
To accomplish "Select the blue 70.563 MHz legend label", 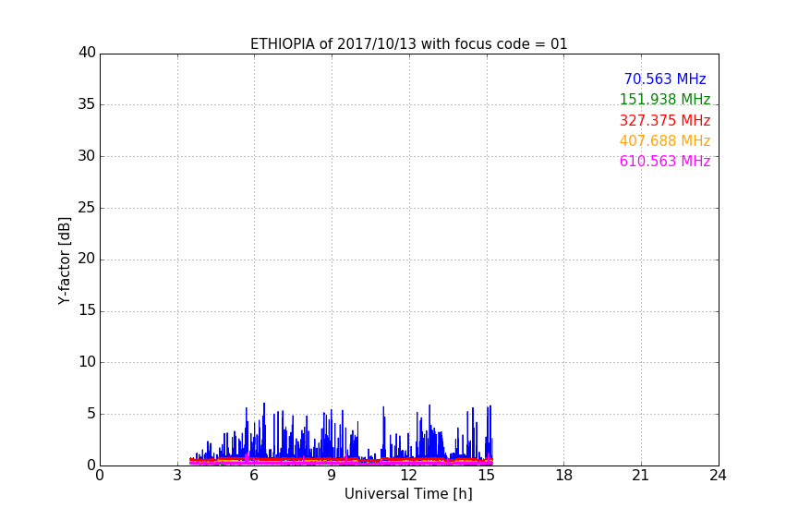I will pos(665,79).
